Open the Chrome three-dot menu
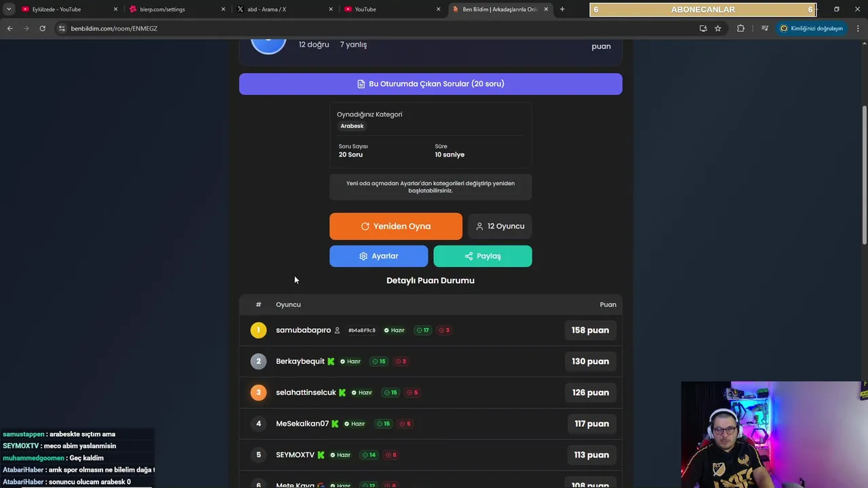Viewport: 868px width, 488px height. pyautogui.click(x=859, y=28)
